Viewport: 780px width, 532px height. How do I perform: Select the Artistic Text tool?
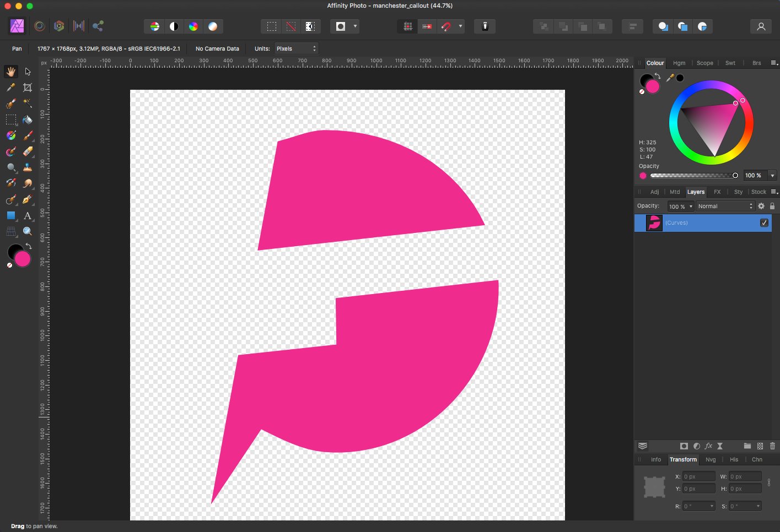(x=28, y=215)
